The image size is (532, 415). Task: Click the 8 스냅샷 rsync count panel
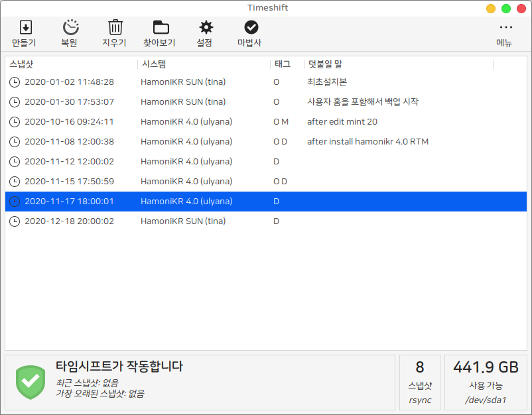pos(419,382)
